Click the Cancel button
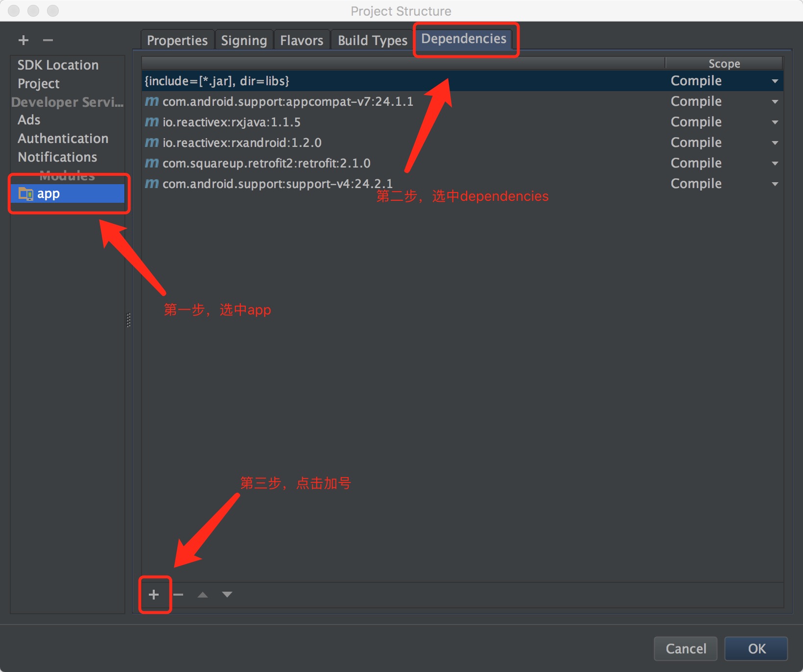This screenshot has height=672, width=803. (685, 648)
